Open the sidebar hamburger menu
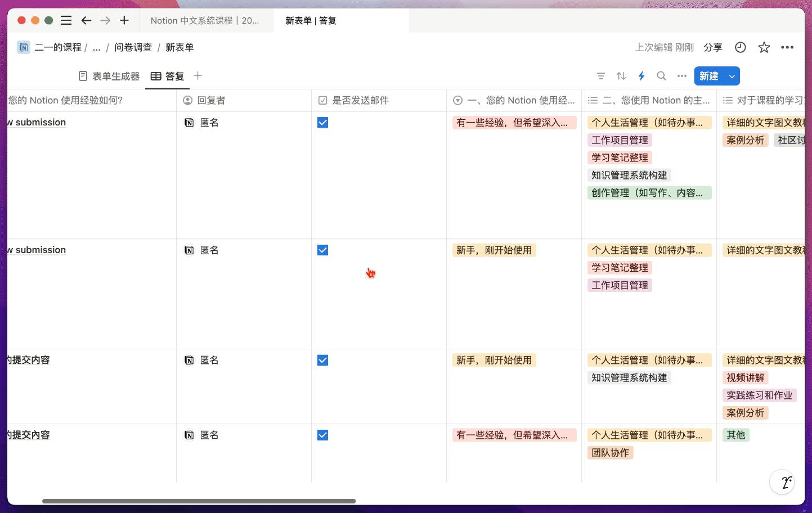The height and width of the screenshot is (513, 812). tap(66, 20)
